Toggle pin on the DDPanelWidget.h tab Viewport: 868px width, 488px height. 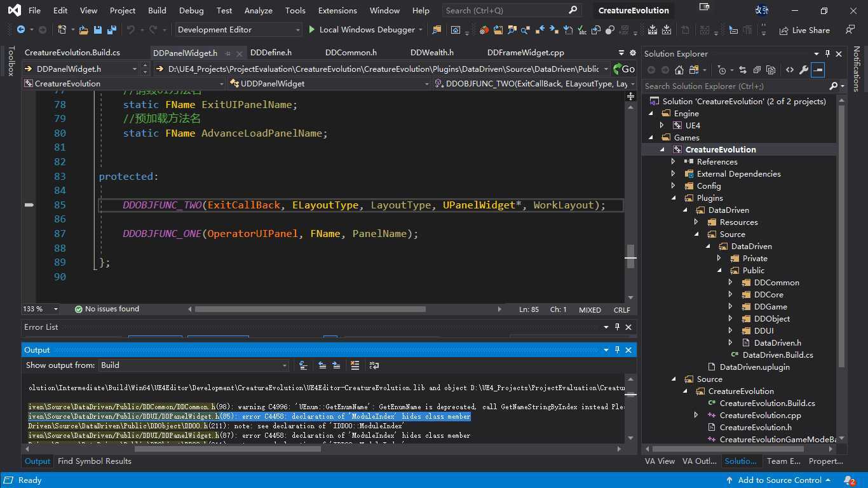tap(227, 53)
